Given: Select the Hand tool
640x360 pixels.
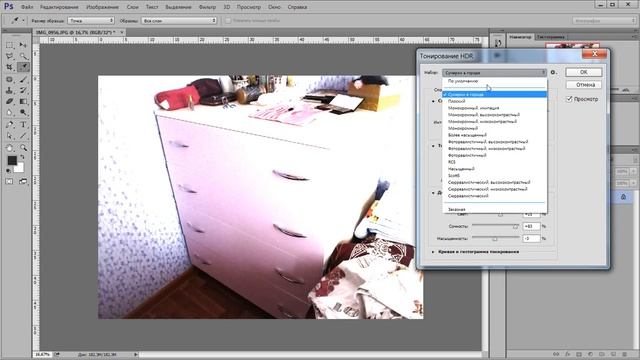Looking at the screenshot, I should [x=9, y=148].
